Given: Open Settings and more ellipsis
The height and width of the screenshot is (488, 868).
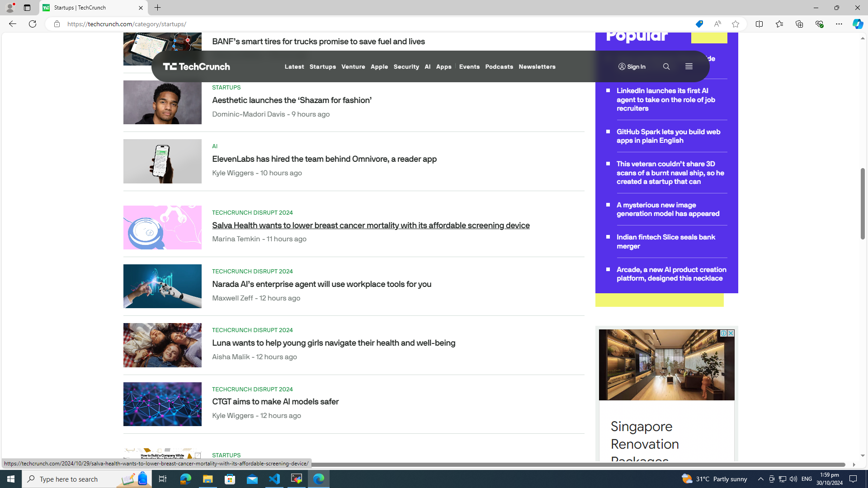Looking at the screenshot, I should tap(839, 24).
